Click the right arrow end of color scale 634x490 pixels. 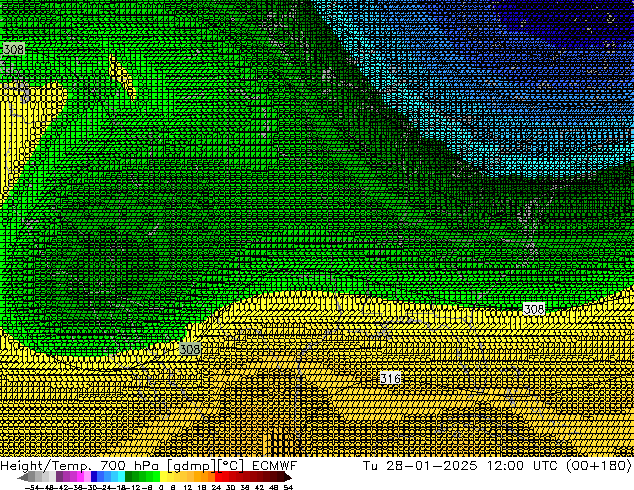point(288,478)
